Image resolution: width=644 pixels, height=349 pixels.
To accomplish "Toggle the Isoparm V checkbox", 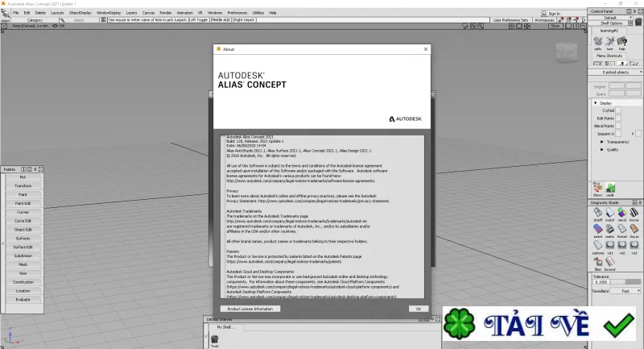I will 638,134.
